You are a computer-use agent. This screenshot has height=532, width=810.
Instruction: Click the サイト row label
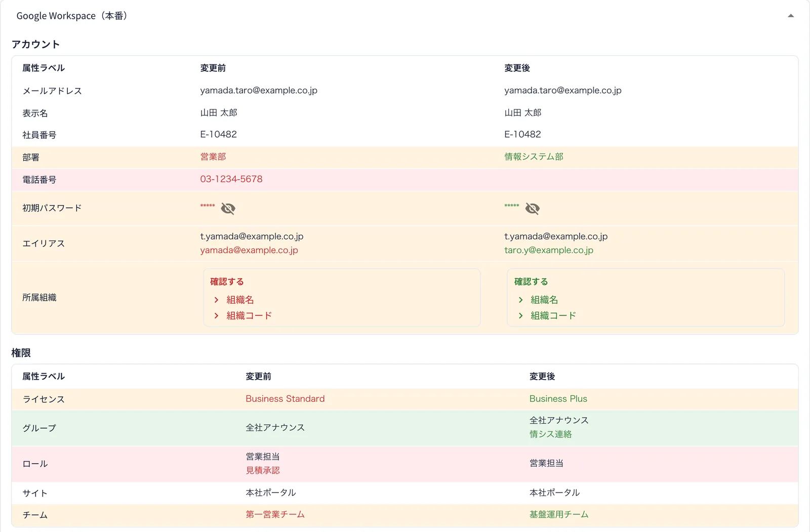(35, 493)
